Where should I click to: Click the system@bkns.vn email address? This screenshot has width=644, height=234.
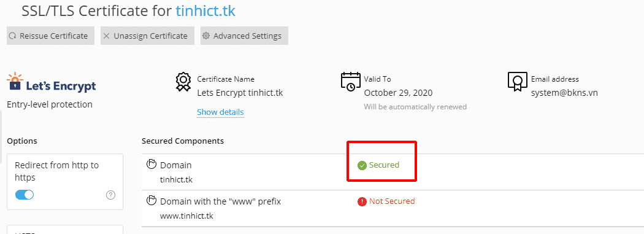(564, 93)
